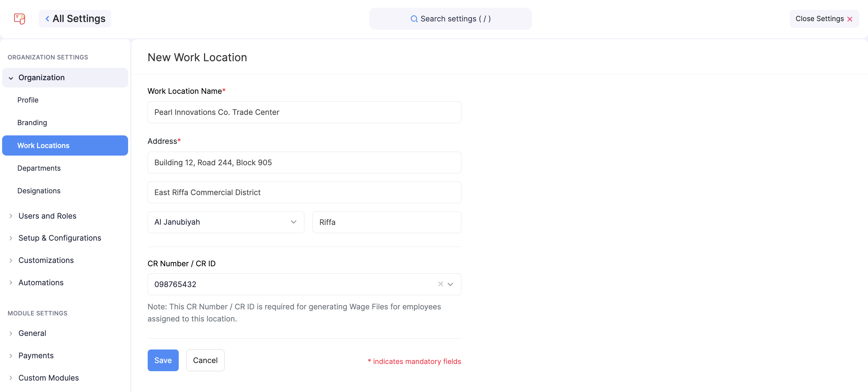Screen dimensions: 868x392
Task: Click the back arrow beside All Settings
Action: [48, 19]
